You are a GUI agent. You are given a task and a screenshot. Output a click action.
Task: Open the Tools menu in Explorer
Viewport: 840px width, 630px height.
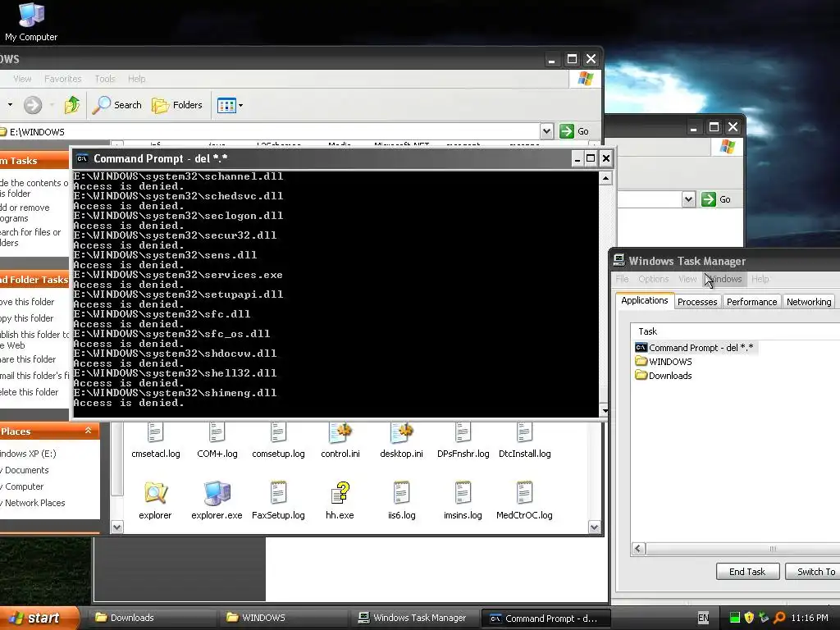coord(105,79)
